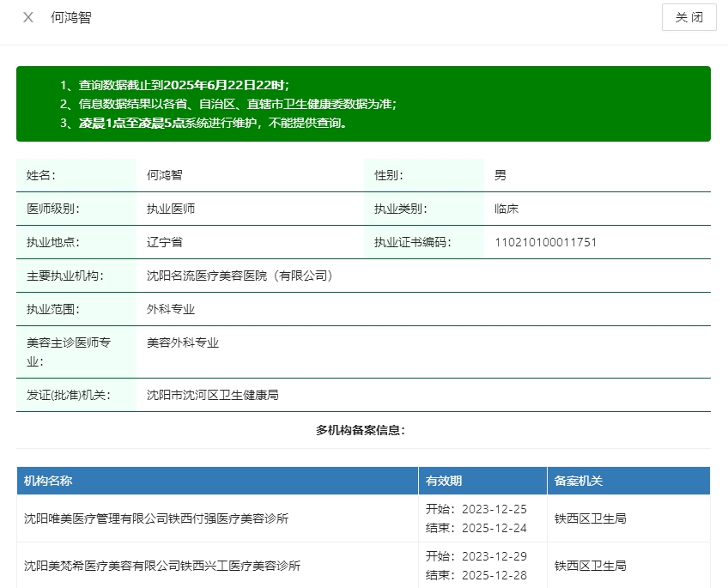Click the value 执业医师
The height and width of the screenshot is (588, 728).
click(171, 209)
